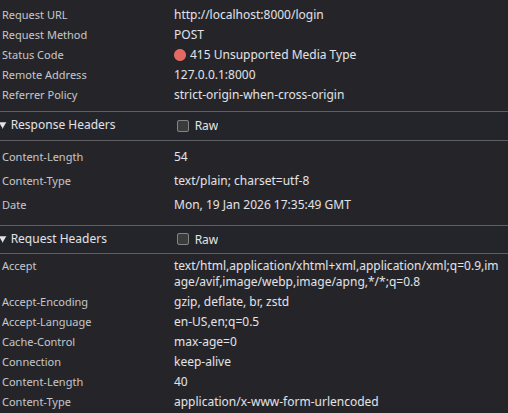Select the Date header value
Screen dimensions: 508x413
[262, 205]
